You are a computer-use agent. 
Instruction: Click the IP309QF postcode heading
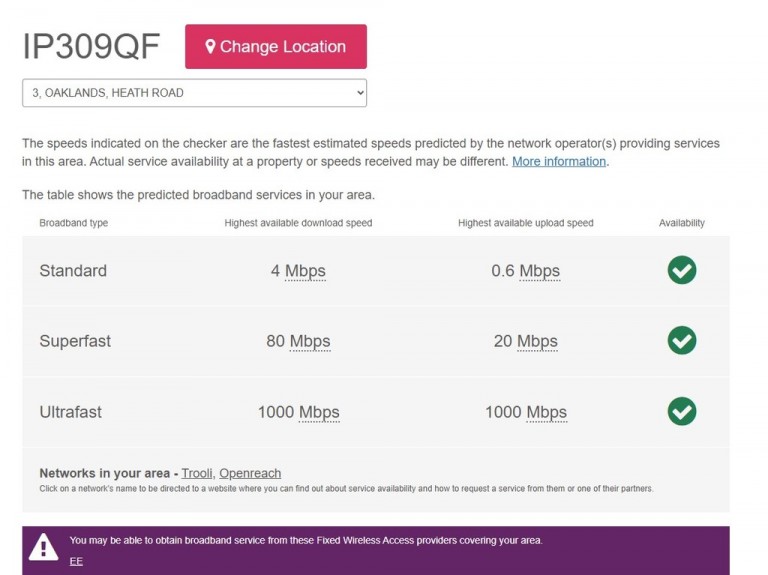91,47
